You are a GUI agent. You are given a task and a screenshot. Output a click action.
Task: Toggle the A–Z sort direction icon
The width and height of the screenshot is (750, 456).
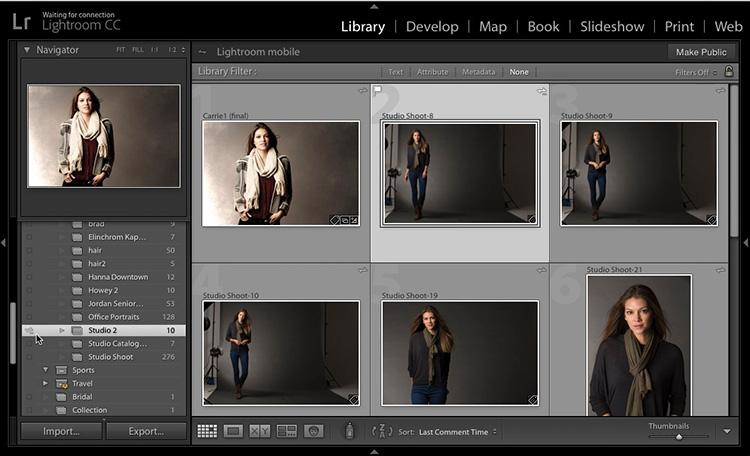pos(380,431)
